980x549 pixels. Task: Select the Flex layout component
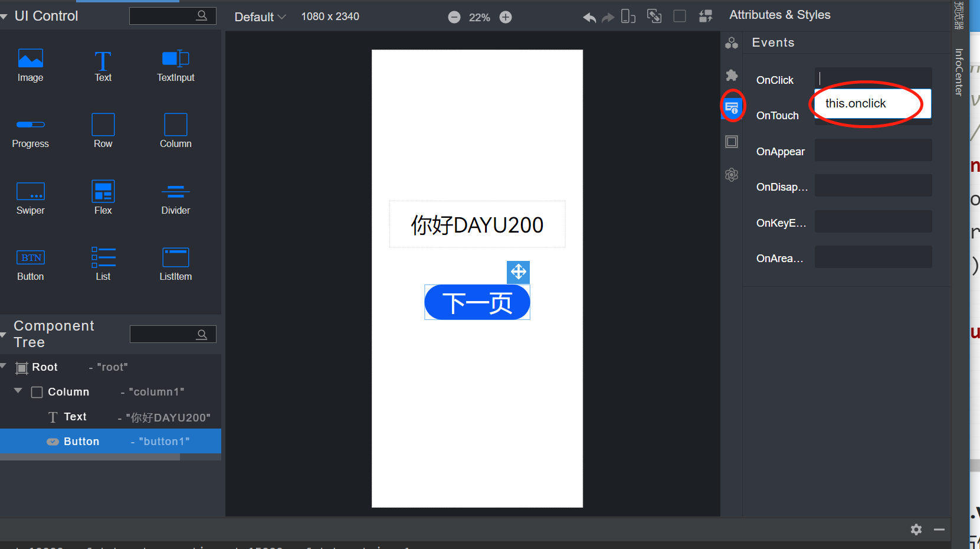click(x=103, y=191)
